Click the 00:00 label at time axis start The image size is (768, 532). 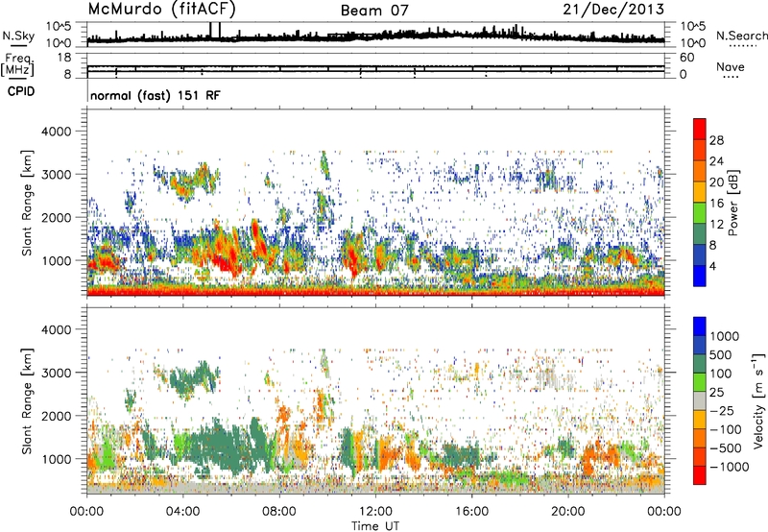86,512
